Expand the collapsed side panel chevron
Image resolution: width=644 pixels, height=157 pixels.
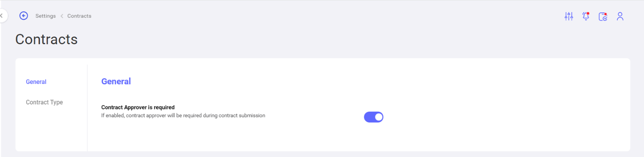2,16
